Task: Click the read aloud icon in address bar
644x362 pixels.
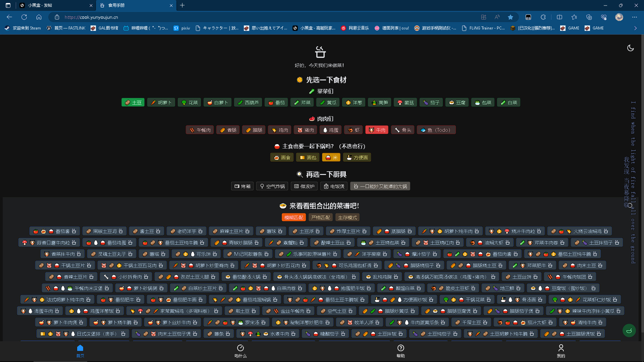Action: tap(497, 17)
